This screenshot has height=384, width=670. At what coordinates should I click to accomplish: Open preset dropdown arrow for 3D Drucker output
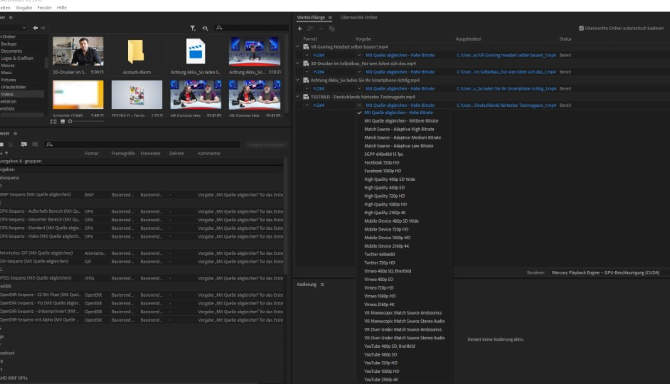tap(359, 72)
